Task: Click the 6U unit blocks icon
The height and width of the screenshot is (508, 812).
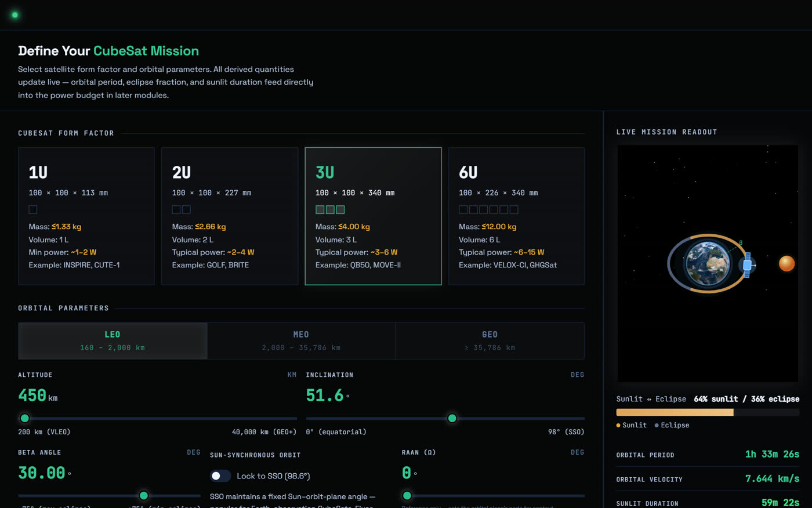Action: tap(488, 209)
